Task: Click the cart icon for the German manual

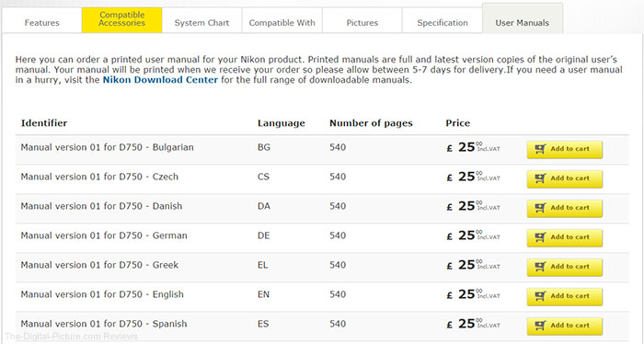Action: [541, 237]
